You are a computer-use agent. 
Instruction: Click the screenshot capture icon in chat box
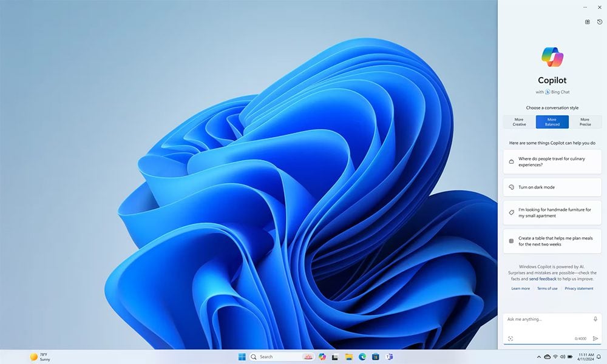(510, 339)
